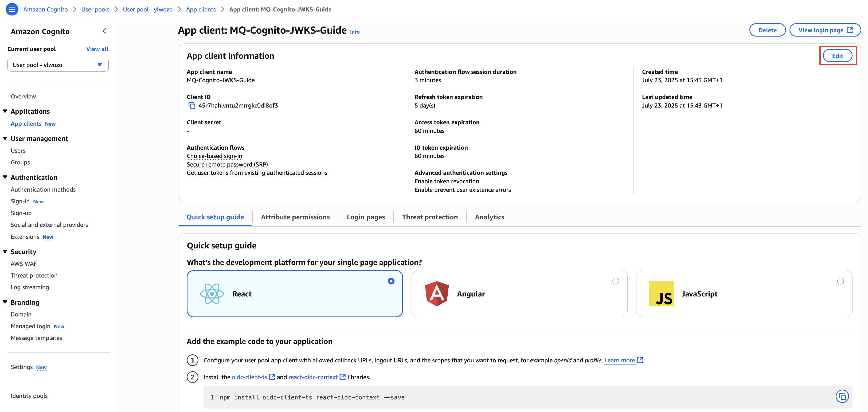Click Secure remote password (SRP) link
Viewport: 868px width, 412px height.
[x=227, y=164]
